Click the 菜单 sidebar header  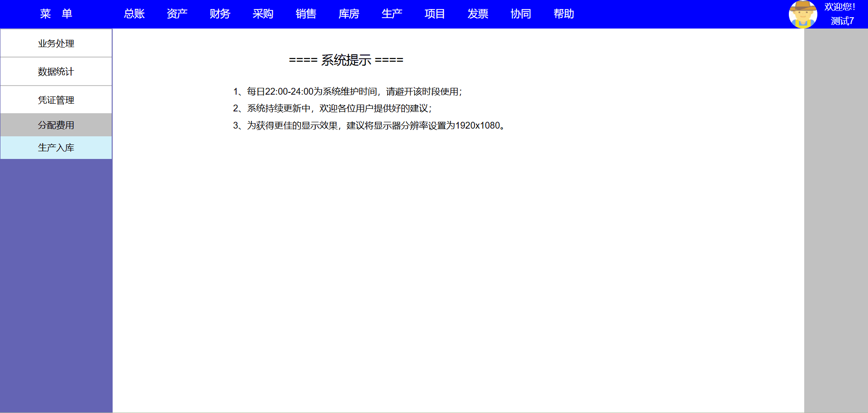(x=56, y=14)
